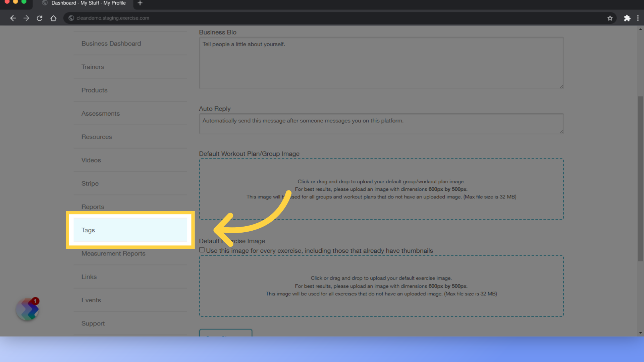Viewport: 644px width, 362px height.
Task: Open the browser three-dot menu
Action: (638, 18)
